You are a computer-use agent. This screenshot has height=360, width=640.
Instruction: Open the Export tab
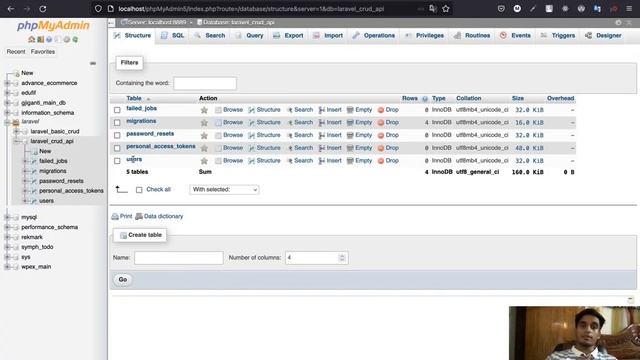289,36
